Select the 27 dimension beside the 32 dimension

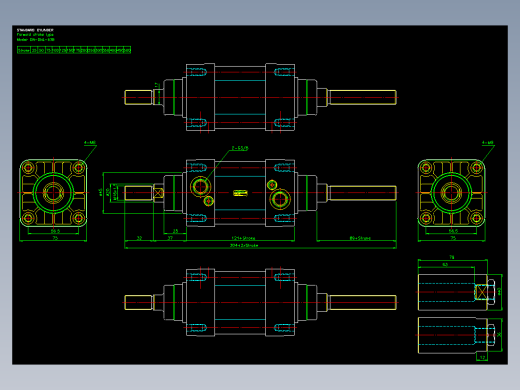click(x=170, y=238)
